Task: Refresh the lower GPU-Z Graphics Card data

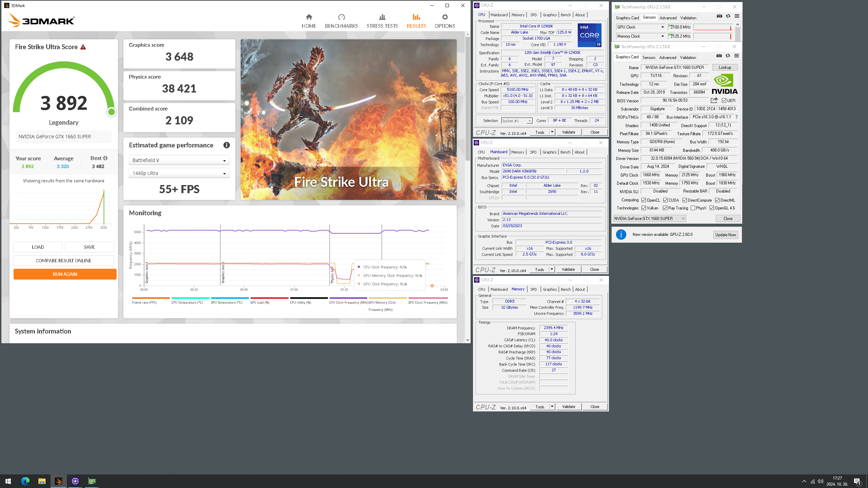Action: click(728, 56)
